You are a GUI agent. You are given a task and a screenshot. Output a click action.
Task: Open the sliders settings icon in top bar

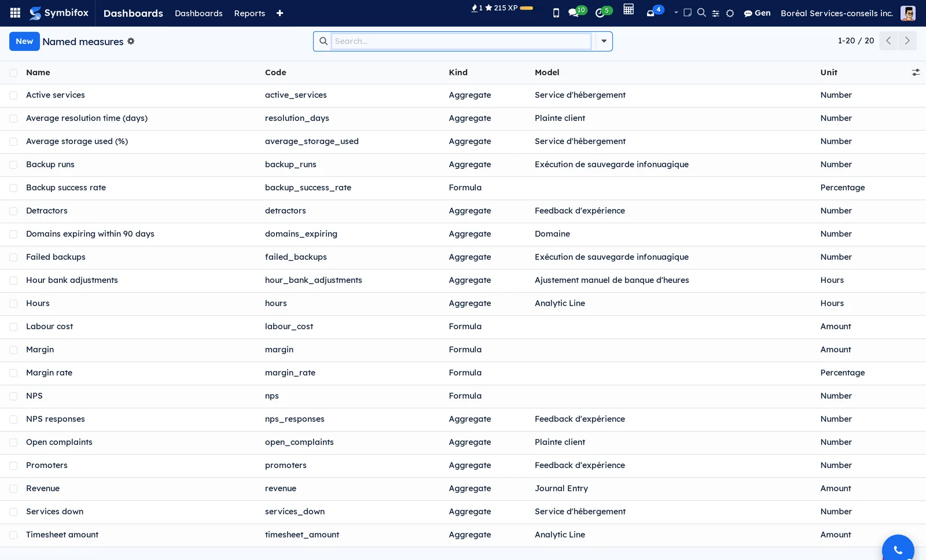click(715, 13)
